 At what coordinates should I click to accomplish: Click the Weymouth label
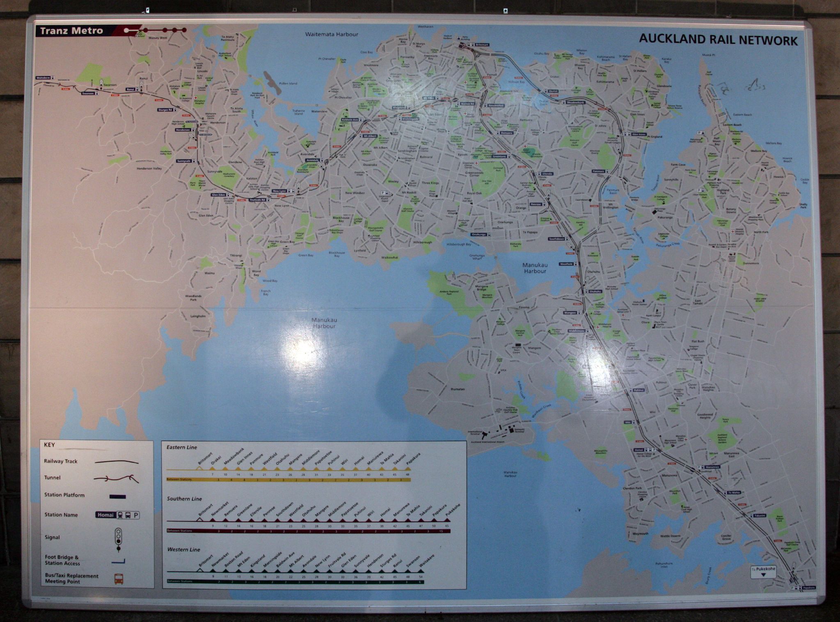640,533
